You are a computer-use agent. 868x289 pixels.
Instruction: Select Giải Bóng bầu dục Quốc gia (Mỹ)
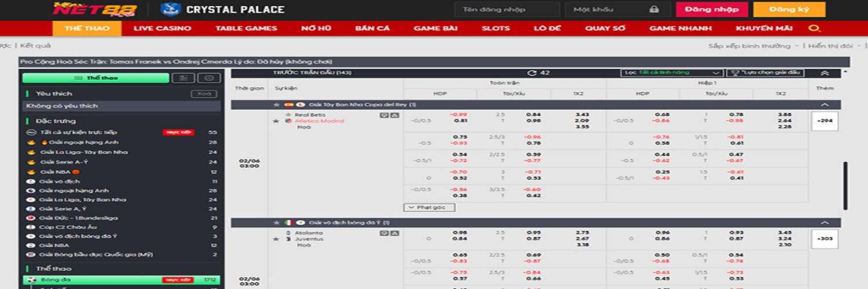click(x=122, y=254)
